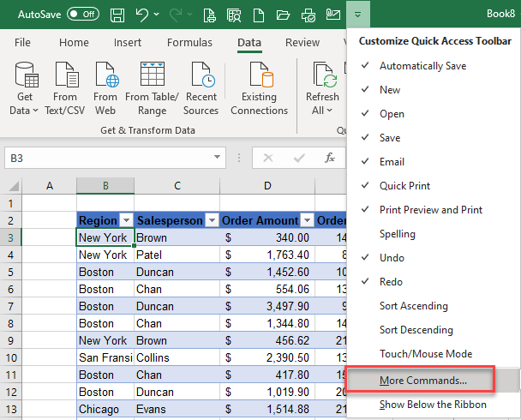The width and height of the screenshot is (521, 420).
Task: Select cell containing San Fransi in row 10
Action: coord(105,357)
